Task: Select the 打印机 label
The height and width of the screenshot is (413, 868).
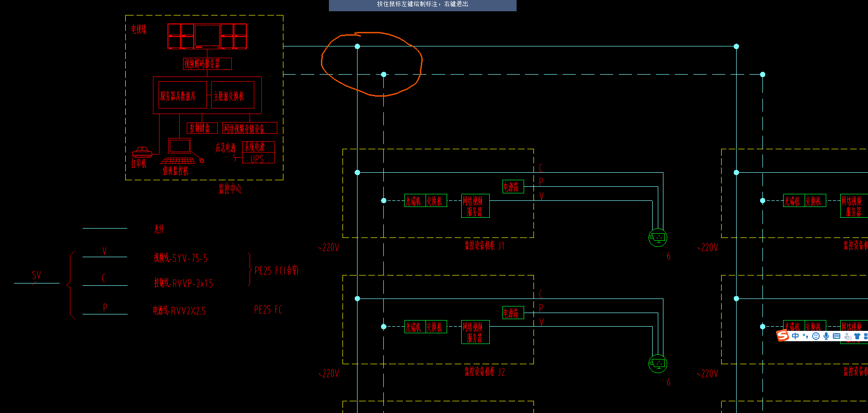Action: 138,163
